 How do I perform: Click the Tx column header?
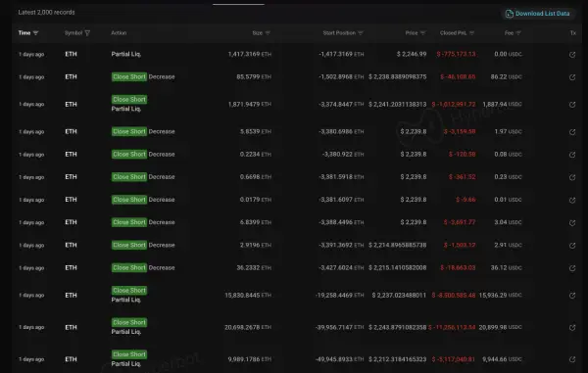coord(573,33)
